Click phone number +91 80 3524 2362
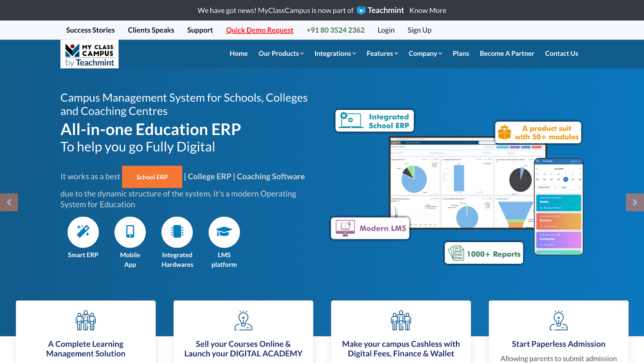Viewport: 644px width, 363px height. click(336, 30)
